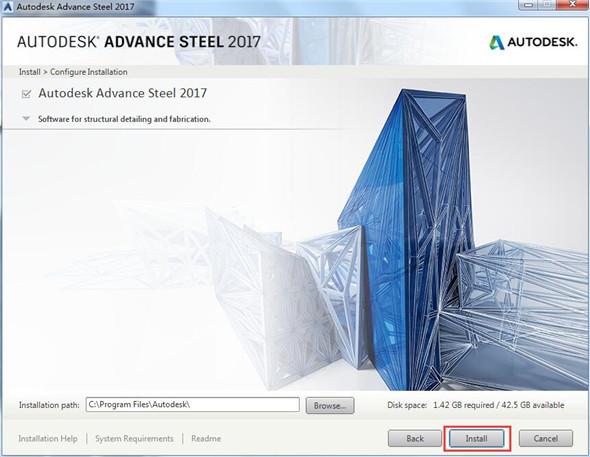
Task: Close the installer window with X
Action: point(572,5)
